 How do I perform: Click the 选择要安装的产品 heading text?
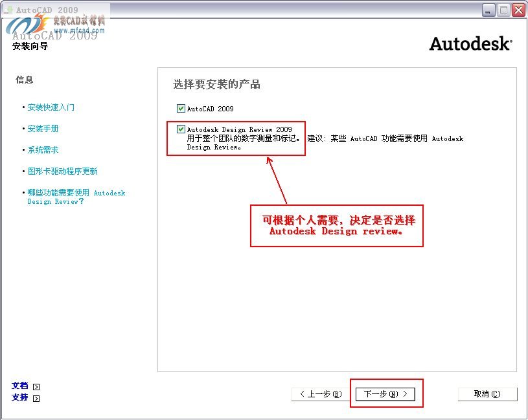coord(217,84)
